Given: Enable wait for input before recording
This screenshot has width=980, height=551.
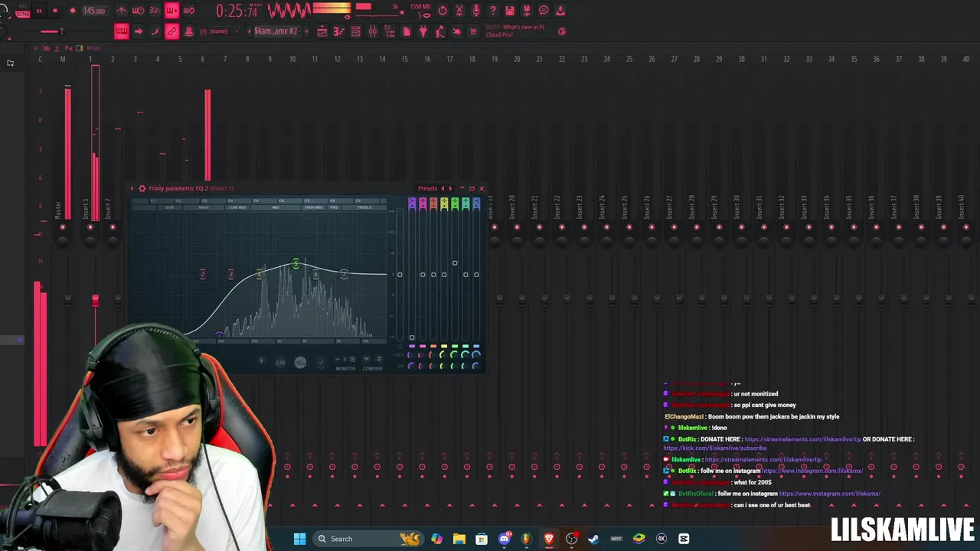Looking at the screenshot, I should (x=138, y=11).
